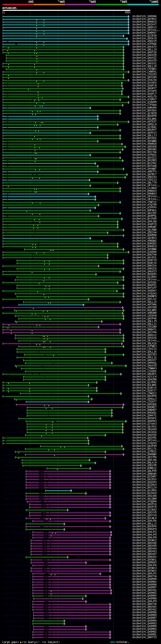
Task: Select label UniRef100_C4N5V1
Action: tap(144, 72)
